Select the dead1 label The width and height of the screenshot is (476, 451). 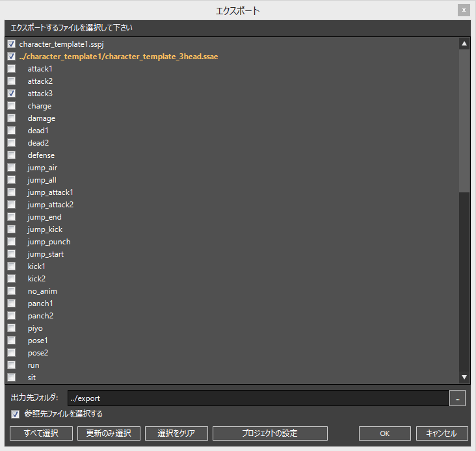(x=38, y=131)
